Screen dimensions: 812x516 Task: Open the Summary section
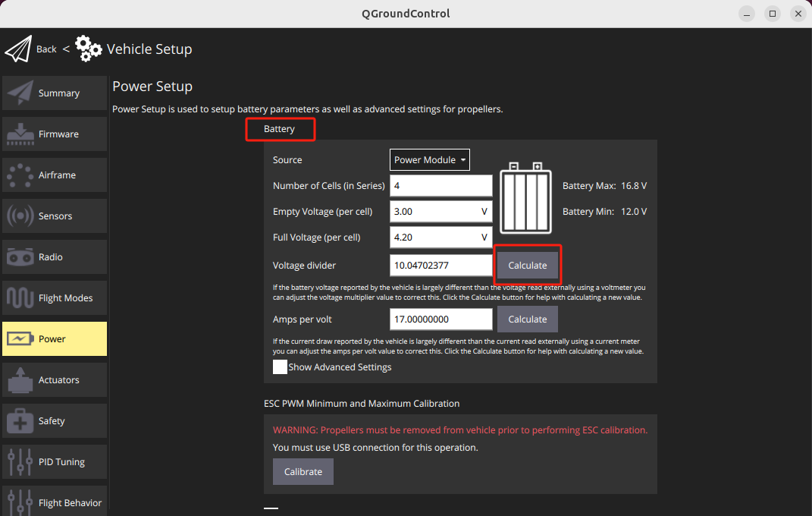coord(55,93)
